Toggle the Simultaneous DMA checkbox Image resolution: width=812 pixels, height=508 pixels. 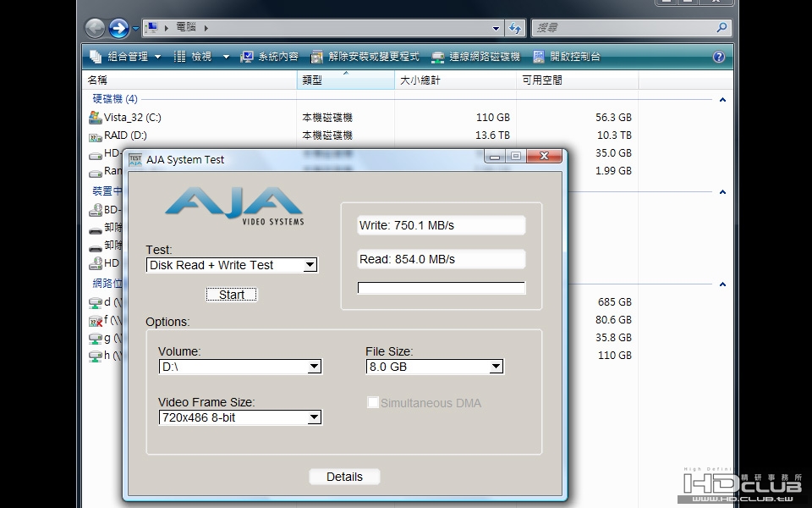coord(373,403)
